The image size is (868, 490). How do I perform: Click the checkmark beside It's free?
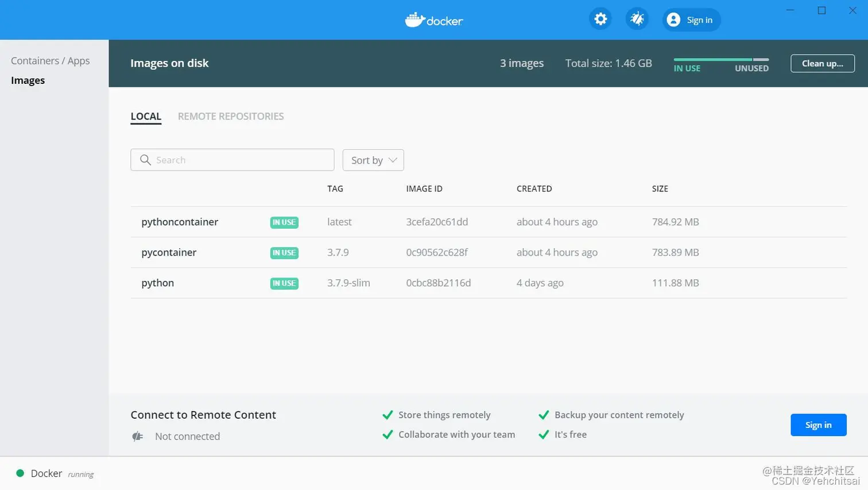click(x=544, y=435)
